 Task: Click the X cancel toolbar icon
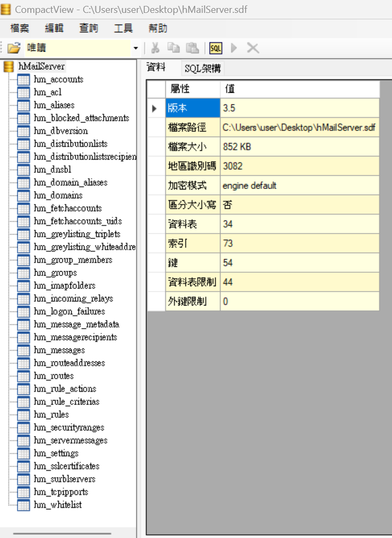253,48
